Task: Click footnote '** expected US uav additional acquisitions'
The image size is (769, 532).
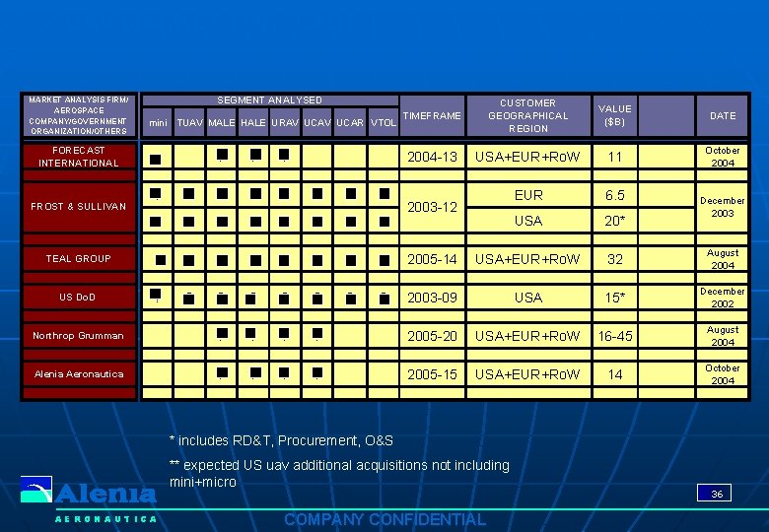Action: [339, 473]
